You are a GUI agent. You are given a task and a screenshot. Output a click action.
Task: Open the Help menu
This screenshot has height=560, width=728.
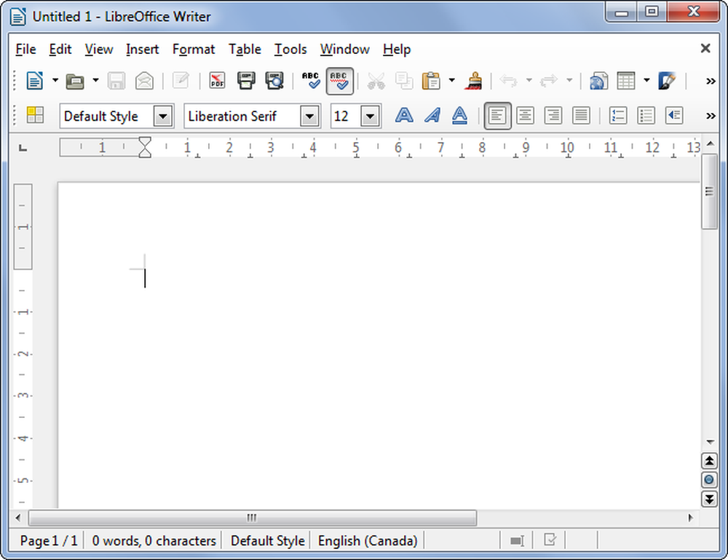(x=397, y=50)
